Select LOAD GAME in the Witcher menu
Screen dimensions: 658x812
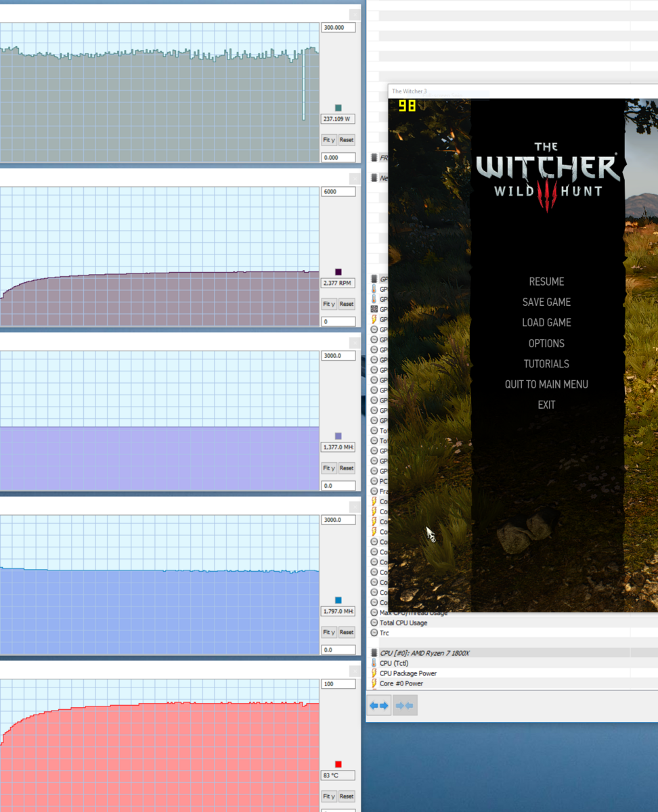(x=546, y=323)
